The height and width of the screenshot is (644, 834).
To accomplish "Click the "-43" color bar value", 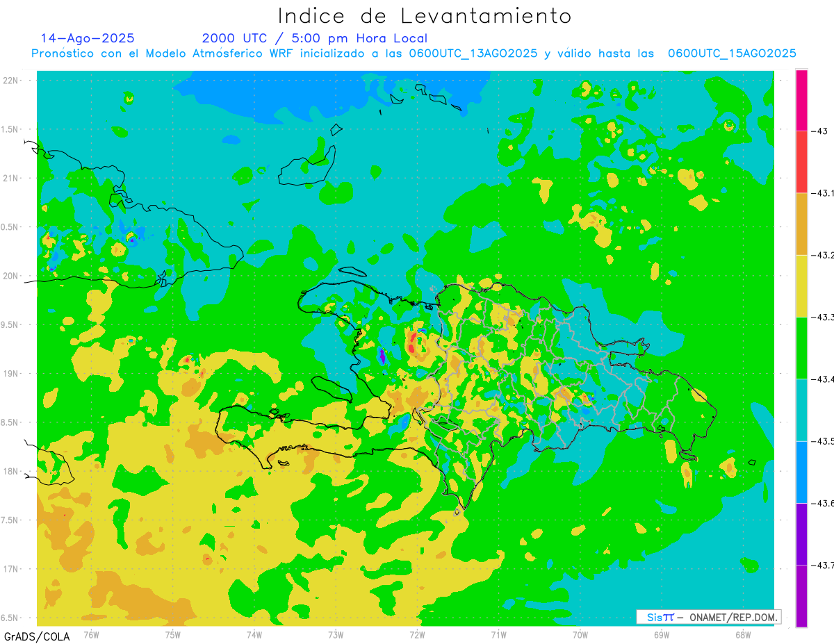I will click(x=819, y=131).
